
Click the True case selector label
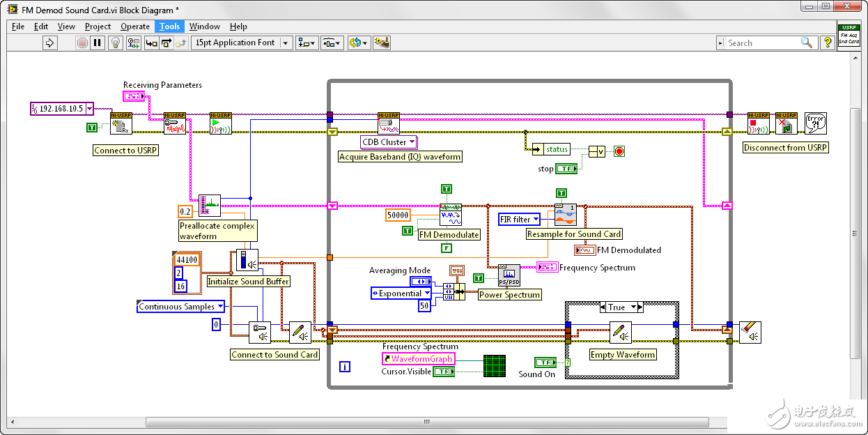pyautogui.click(x=617, y=307)
